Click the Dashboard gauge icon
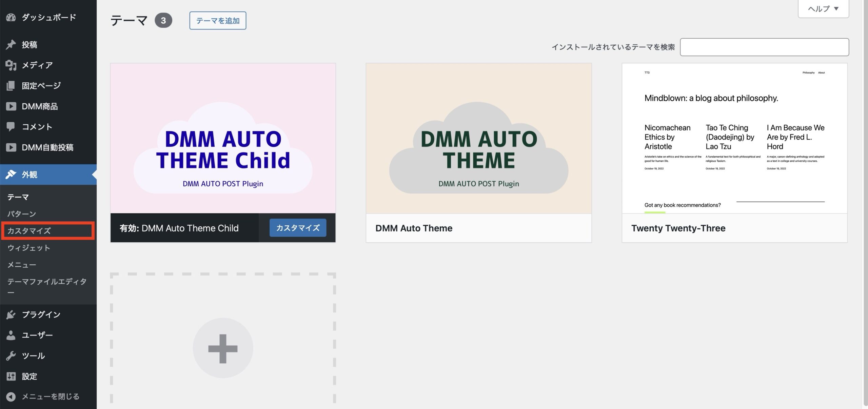This screenshot has width=868, height=409. tap(11, 17)
